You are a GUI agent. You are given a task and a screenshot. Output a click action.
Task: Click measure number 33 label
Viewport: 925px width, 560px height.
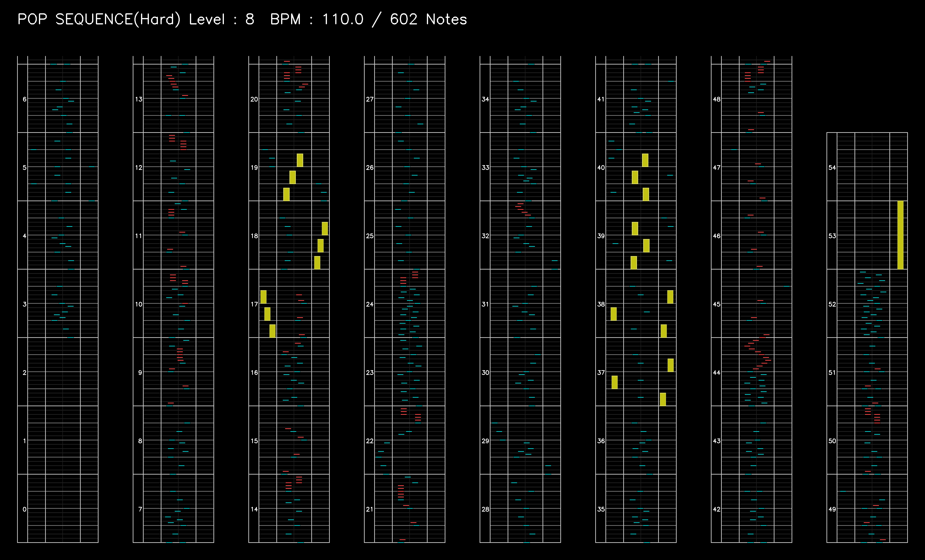485,167
